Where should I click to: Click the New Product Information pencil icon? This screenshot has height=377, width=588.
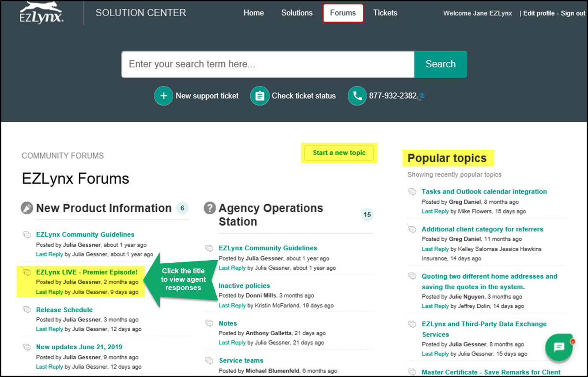pos(27,208)
